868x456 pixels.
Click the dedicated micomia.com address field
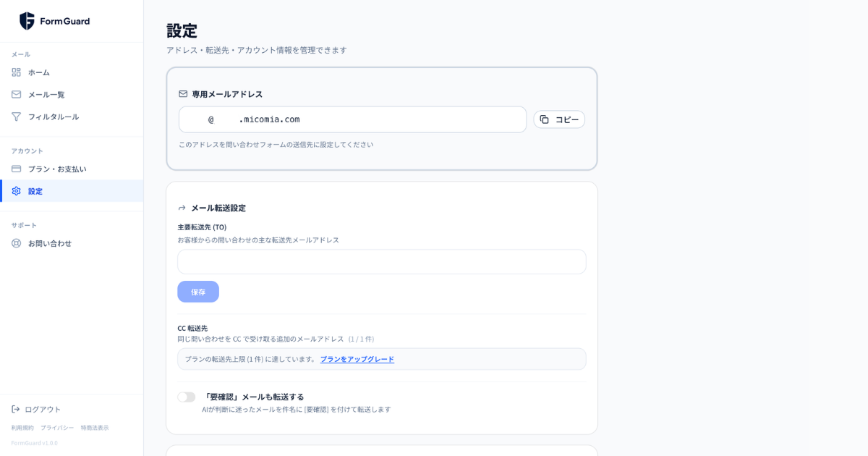point(353,119)
